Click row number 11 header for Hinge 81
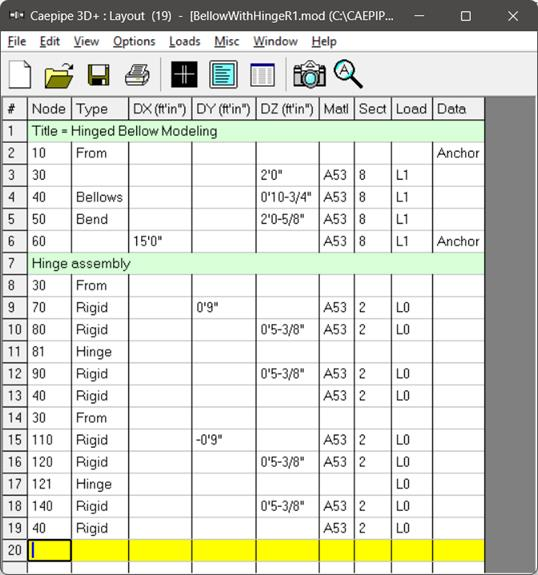 click(15, 352)
